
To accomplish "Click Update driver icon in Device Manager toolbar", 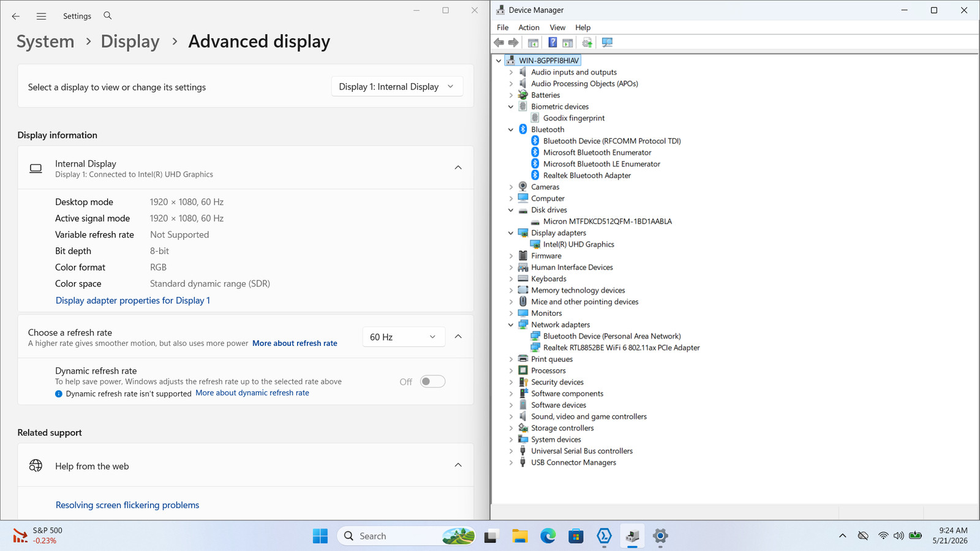I will coord(587,42).
